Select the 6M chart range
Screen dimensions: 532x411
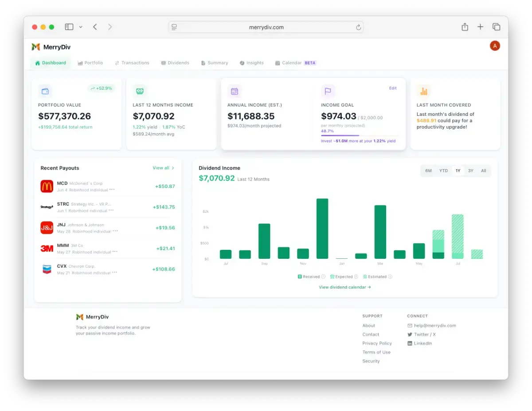(x=428, y=171)
